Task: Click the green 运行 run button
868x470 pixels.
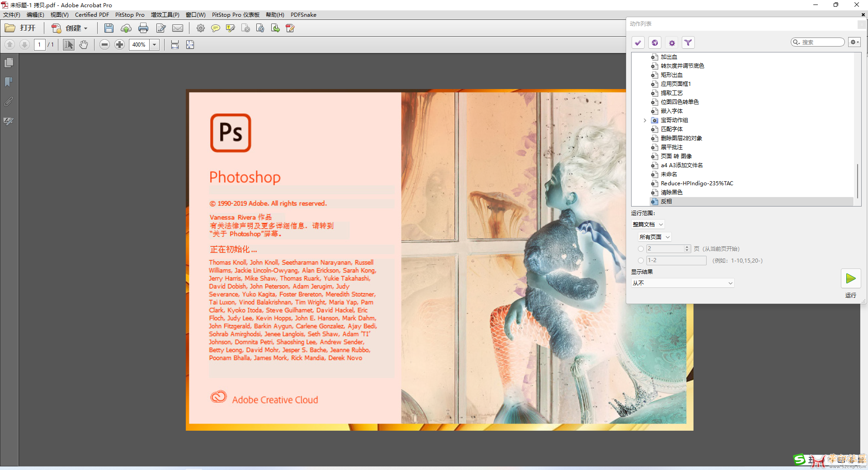Action: (850, 278)
